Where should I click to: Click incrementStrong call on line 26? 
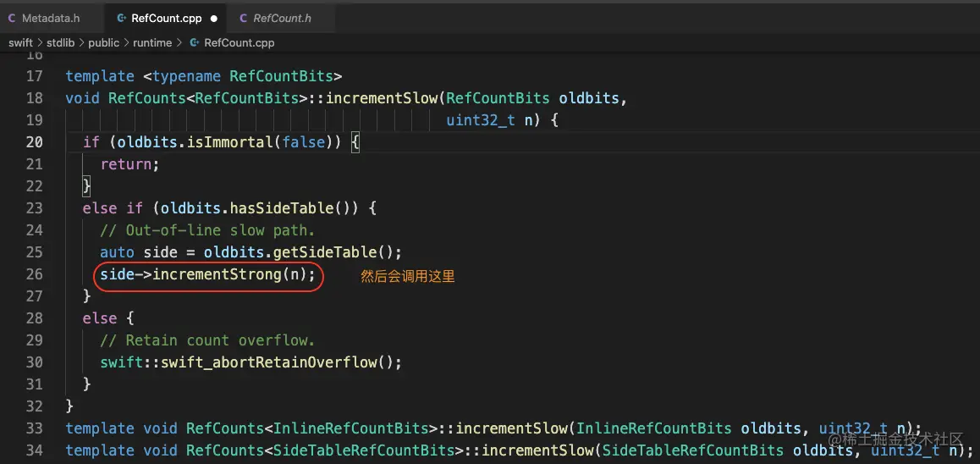click(217, 273)
